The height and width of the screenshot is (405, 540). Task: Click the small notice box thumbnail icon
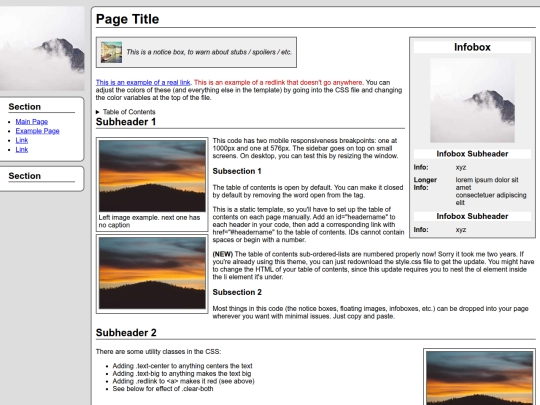pyautogui.click(x=111, y=52)
